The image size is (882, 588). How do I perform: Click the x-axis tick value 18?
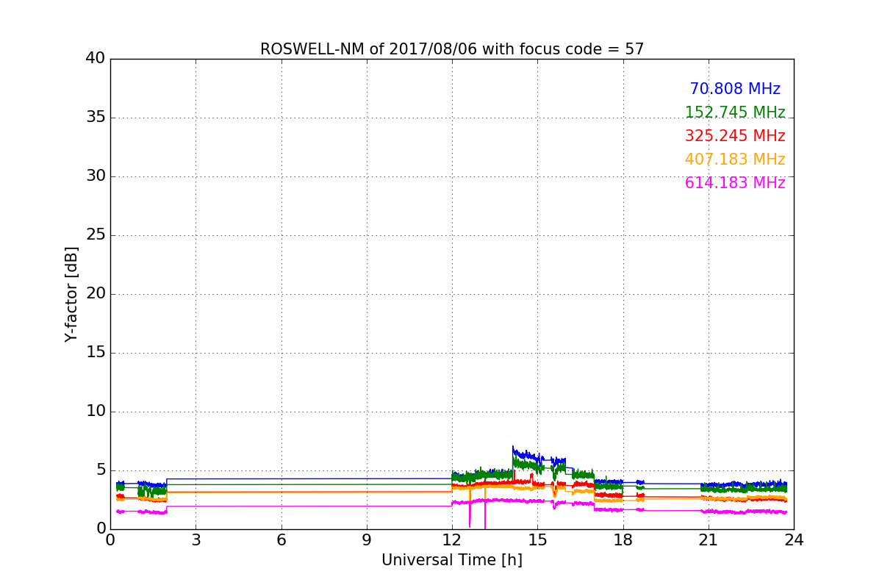point(623,540)
